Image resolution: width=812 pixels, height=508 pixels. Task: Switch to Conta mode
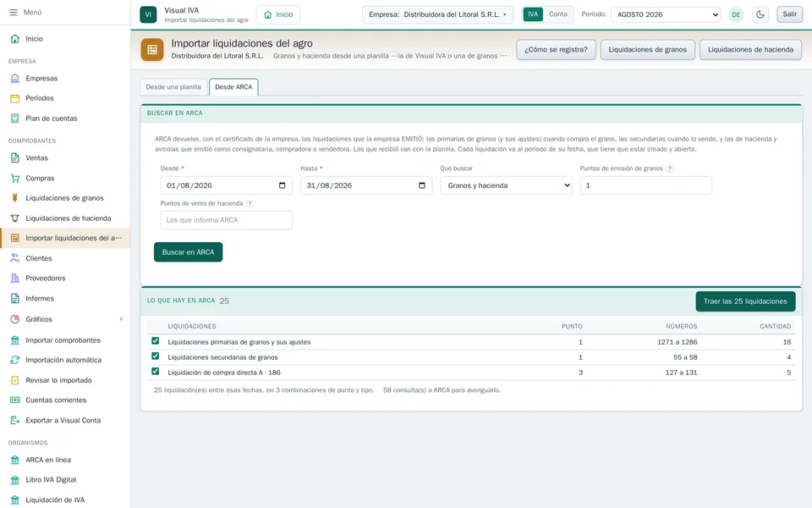[x=557, y=14]
